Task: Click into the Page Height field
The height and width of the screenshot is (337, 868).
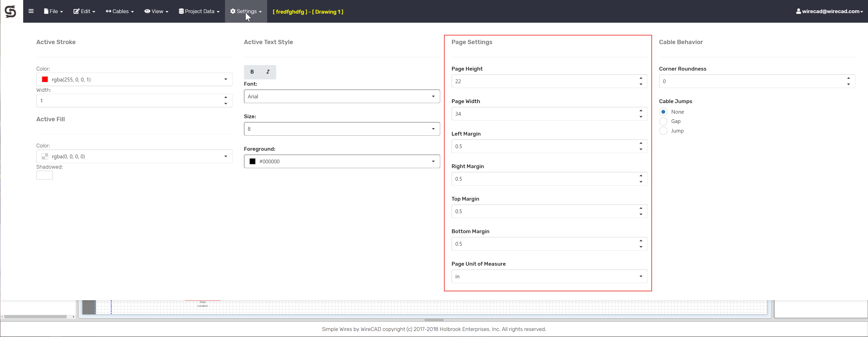Action: [x=549, y=81]
